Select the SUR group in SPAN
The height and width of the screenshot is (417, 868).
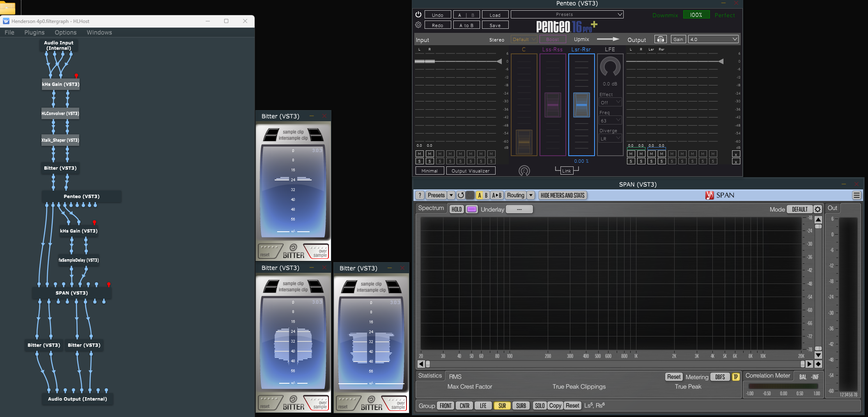[502, 406]
